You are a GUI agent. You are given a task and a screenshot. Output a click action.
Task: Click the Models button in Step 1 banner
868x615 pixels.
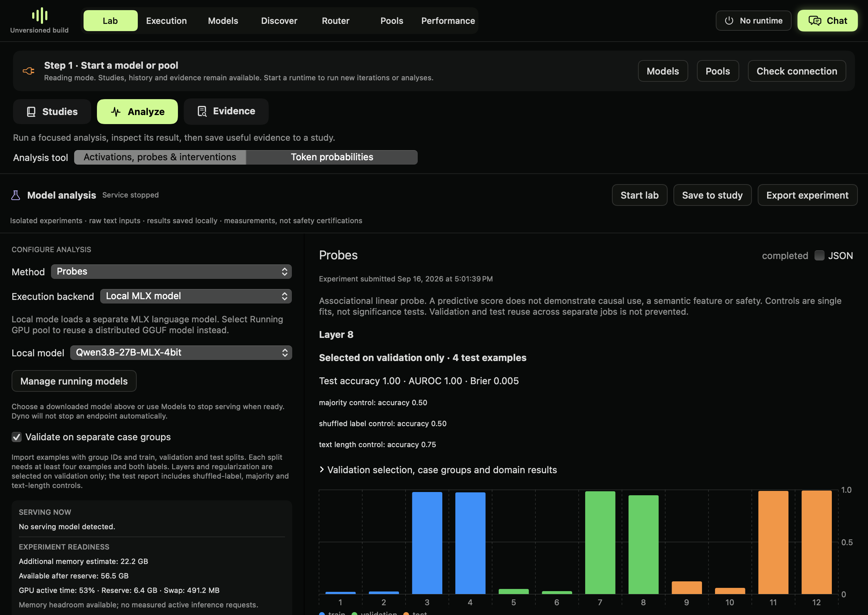(663, 71)
